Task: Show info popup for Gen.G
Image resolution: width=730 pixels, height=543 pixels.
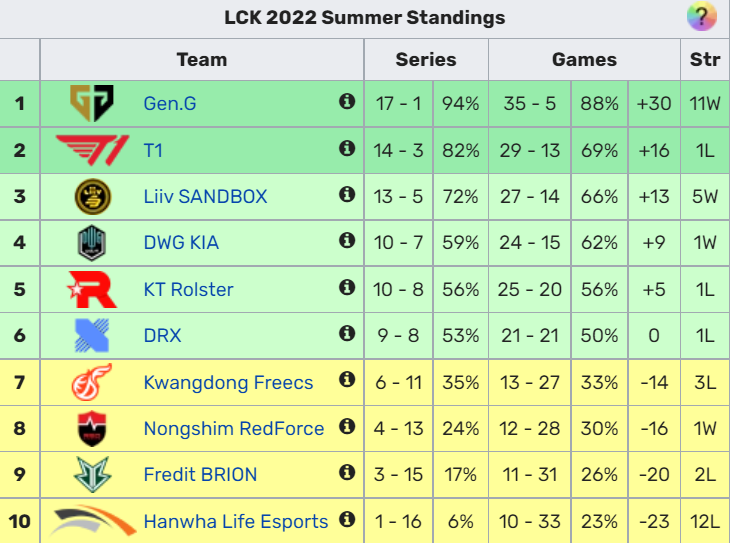Action: click(347, 101)
